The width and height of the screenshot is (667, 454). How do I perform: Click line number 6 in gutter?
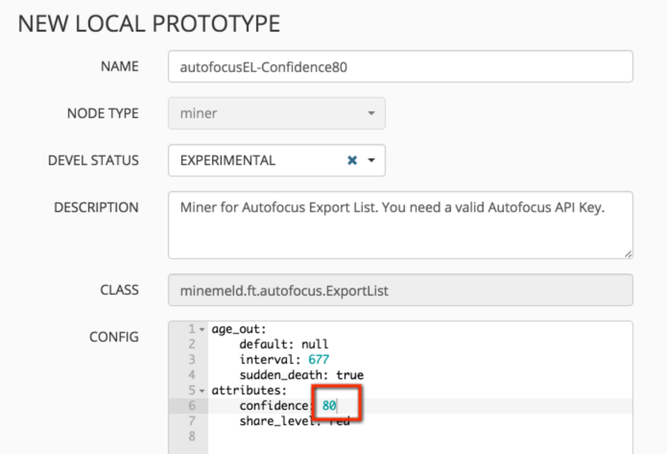[x=190, y=406]
